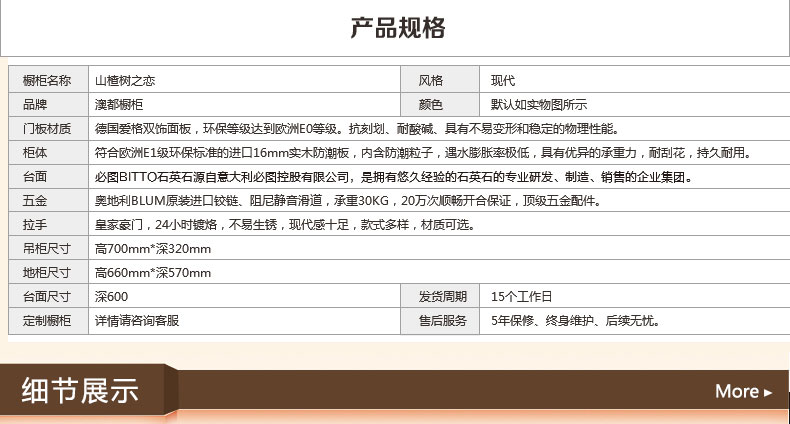
Task: Click the 产品规格 heading
Action: point(398,28)
